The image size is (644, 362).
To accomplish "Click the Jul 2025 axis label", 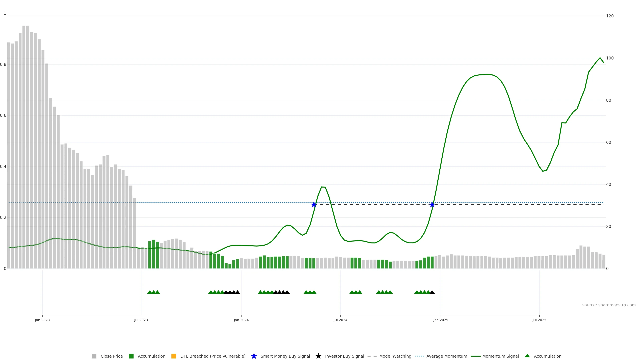I will pyautogui.click(x=539, y=320).
